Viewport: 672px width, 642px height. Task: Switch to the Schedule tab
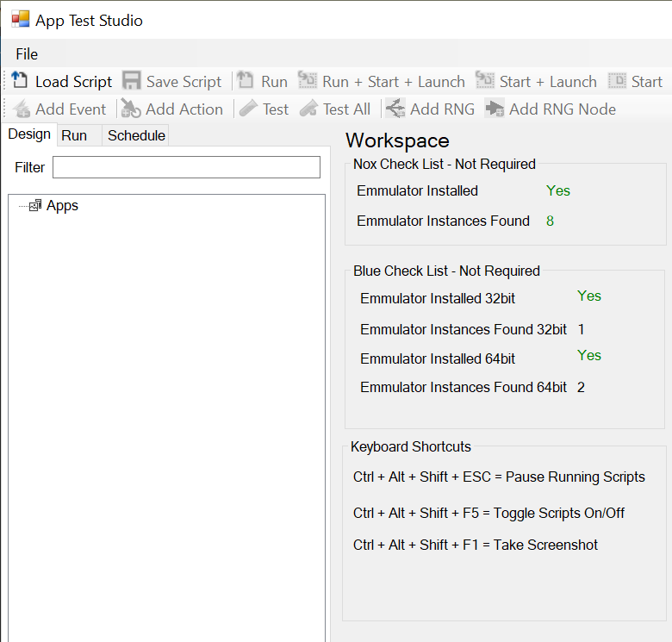(x=136, y=135)
